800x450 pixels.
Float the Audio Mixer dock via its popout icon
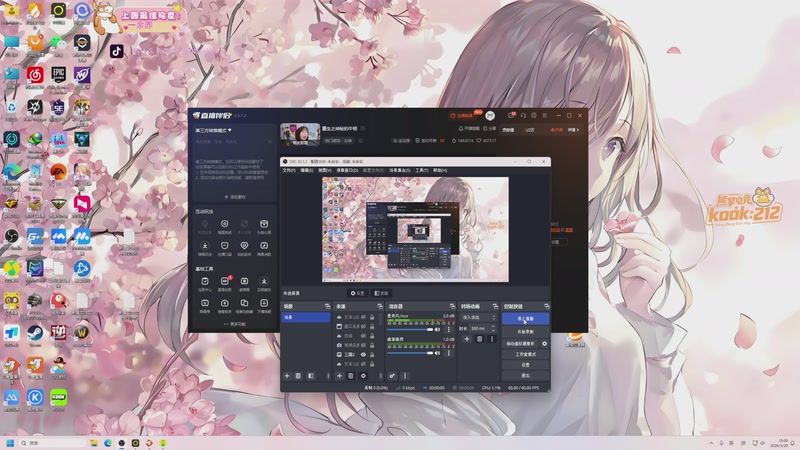tap(452, 306)
